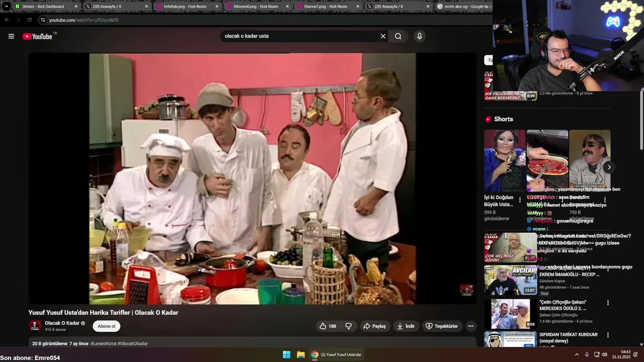Go back in browser history

(x=7, y=20)
